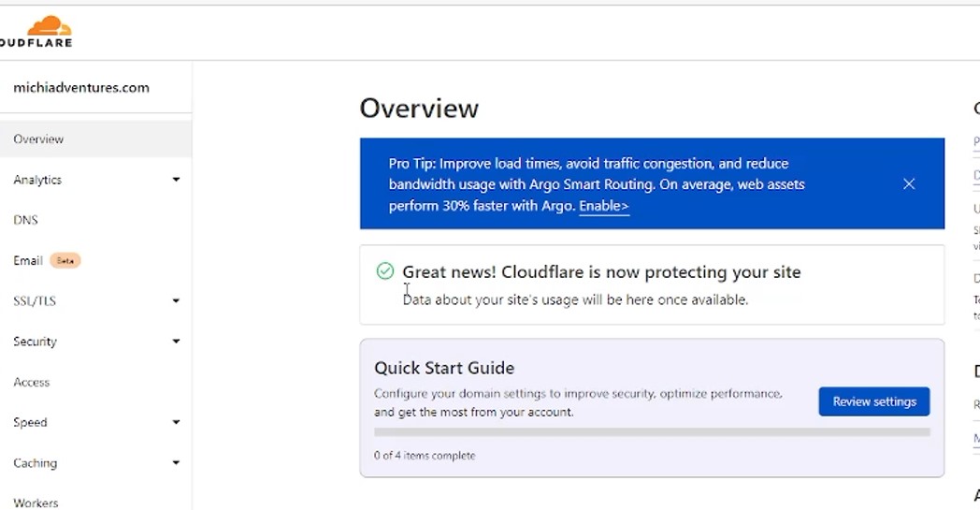980x510 pixels.
Task: Open the Overview sidebar item
Action: (x=95, y=138)
